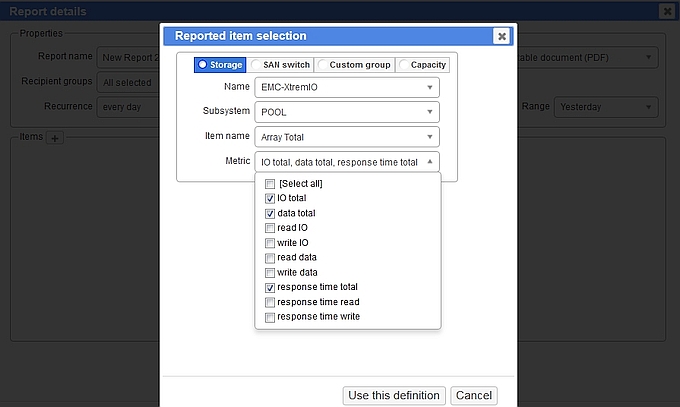
Task: Select the Capacity radio option
Action: pos(423,65)
